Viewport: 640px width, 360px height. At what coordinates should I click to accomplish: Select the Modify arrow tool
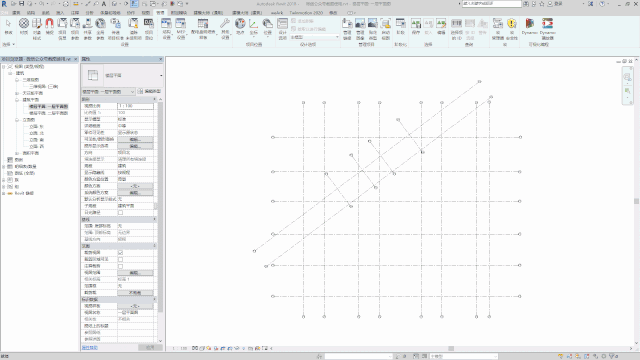8,26
